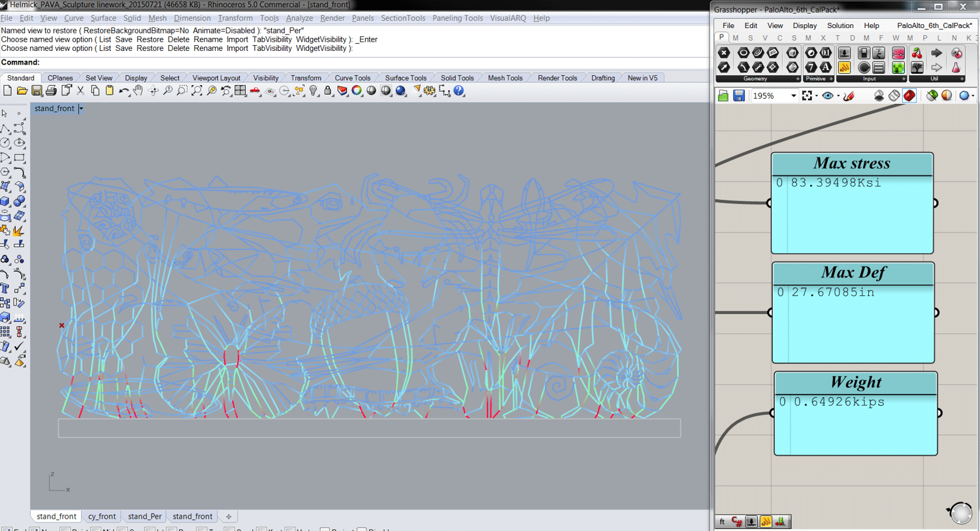
Task: Click the Undo arrow icon
Action: (123, 91)
